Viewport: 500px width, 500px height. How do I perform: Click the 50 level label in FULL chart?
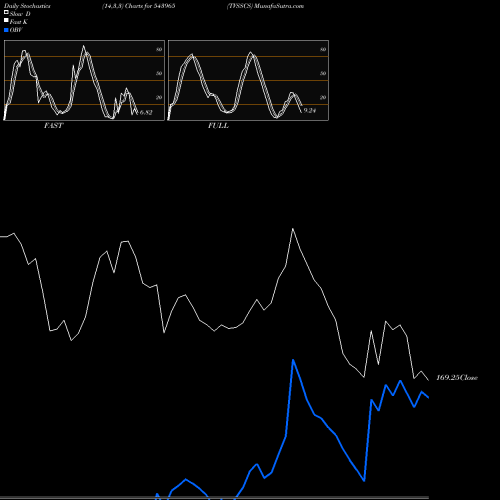click(x=323, y=73)
